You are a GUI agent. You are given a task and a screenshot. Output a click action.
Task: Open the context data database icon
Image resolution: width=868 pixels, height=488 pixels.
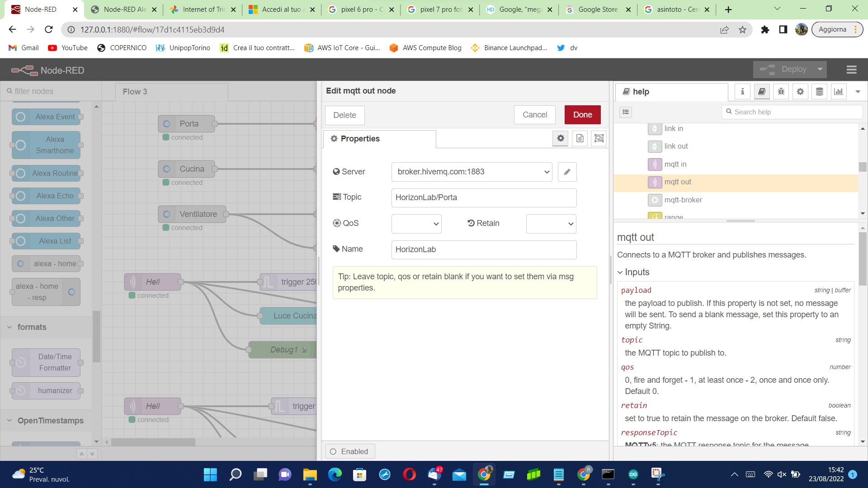tap(819, 91)
